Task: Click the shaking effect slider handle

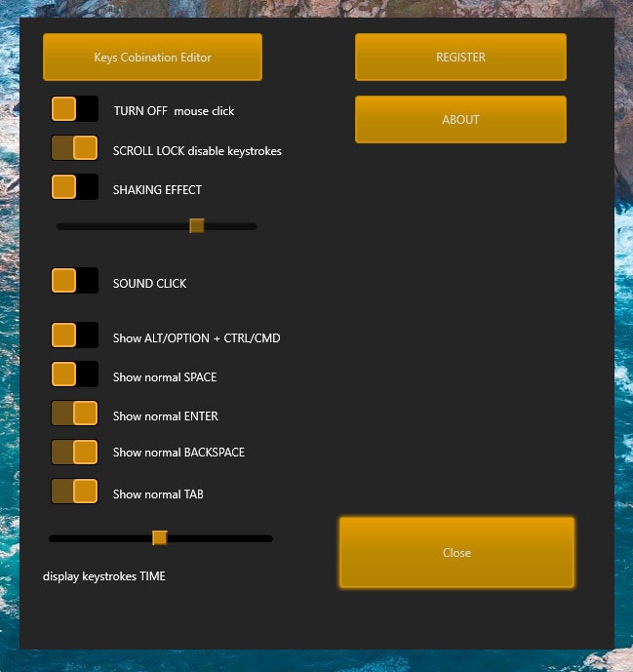Action: tap(197, 226)
